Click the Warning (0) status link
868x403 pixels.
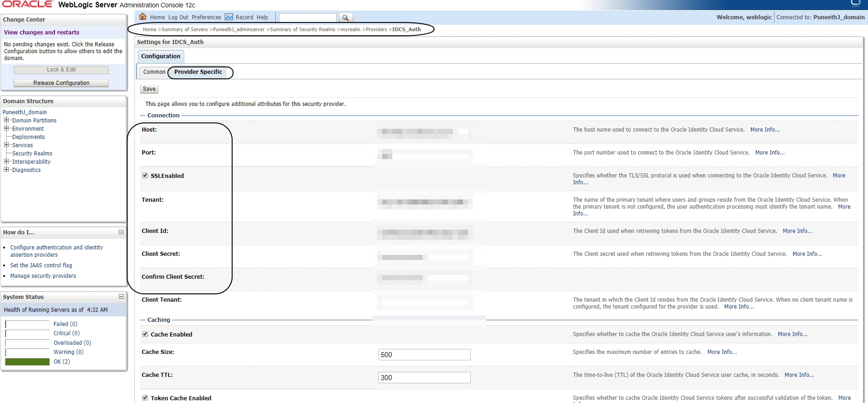[68, 352]
